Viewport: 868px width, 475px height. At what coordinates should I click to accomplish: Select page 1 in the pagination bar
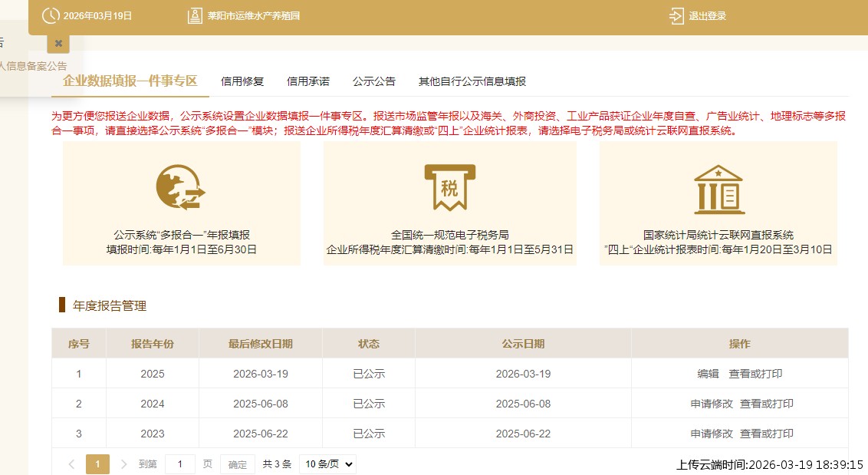pos(97,464)
